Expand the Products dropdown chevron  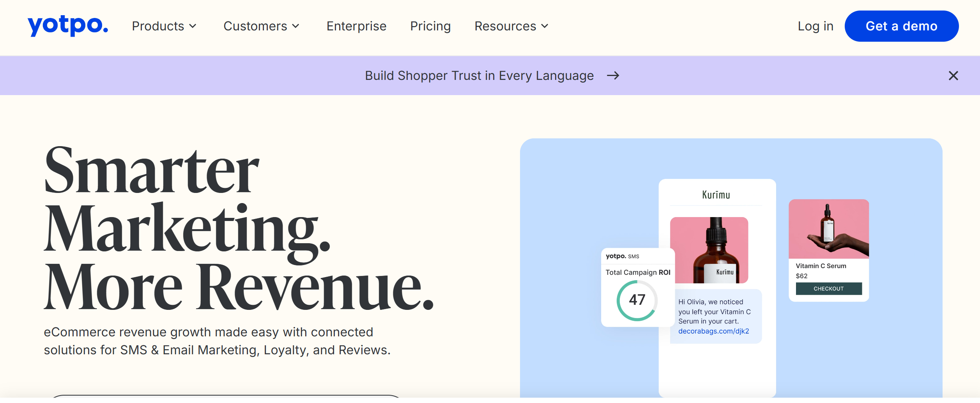(x=193, y=26)
